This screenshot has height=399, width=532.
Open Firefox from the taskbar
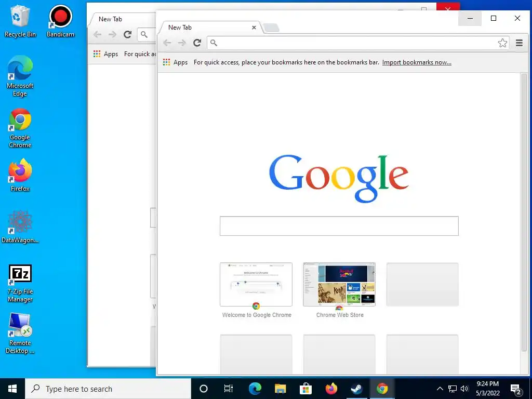(x=331, y=389)
